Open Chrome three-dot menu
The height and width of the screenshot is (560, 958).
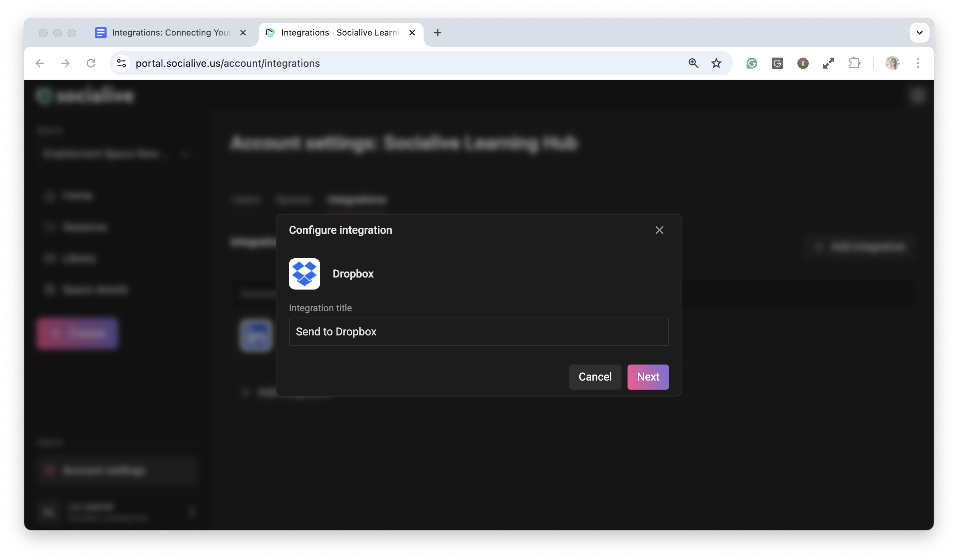[918, 63]
